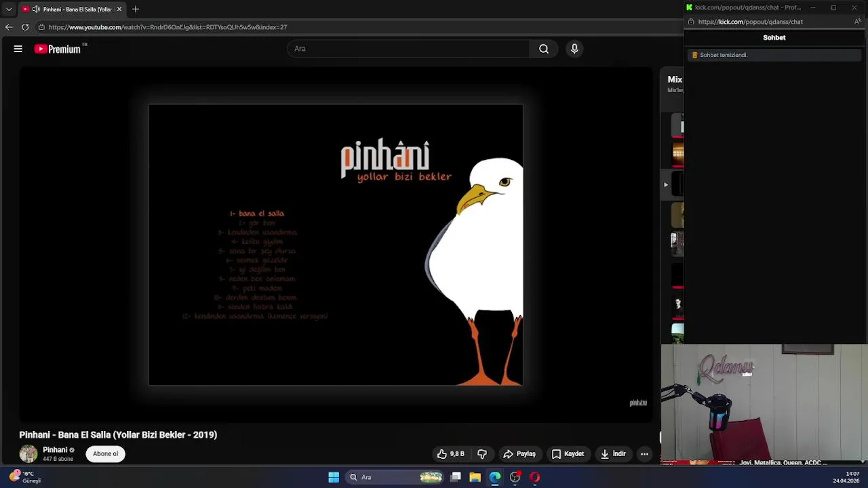Like the video showing 9,8 B

click(x=451, y=454)
